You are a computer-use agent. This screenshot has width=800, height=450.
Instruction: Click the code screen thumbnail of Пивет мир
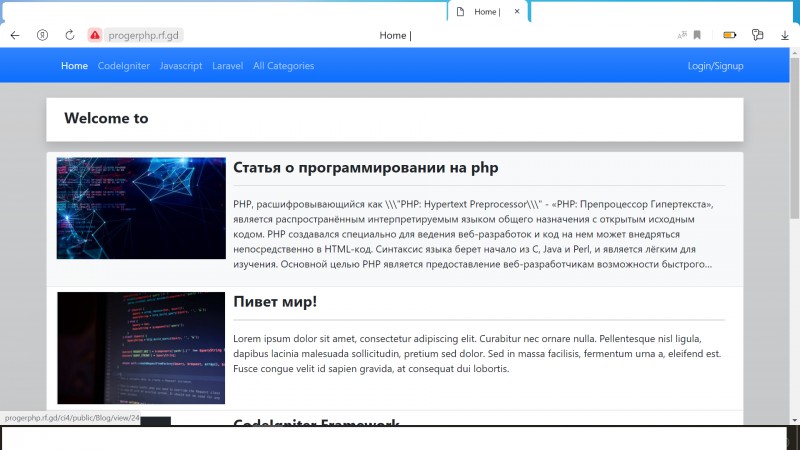141,348
